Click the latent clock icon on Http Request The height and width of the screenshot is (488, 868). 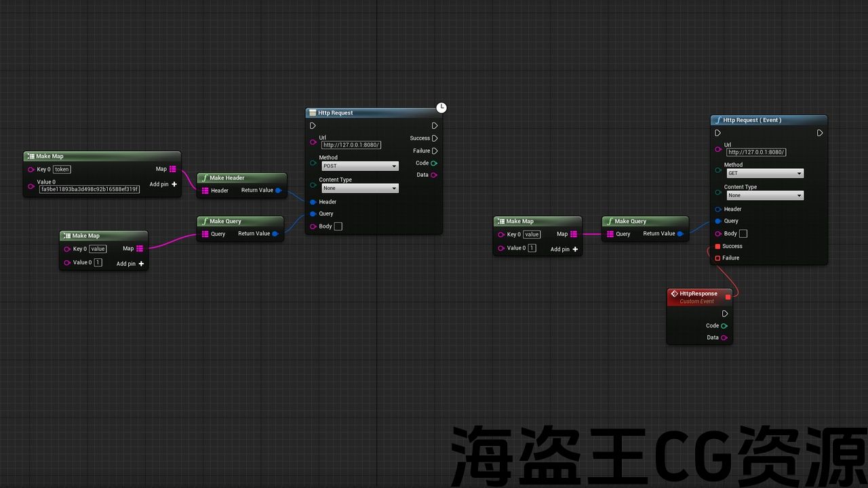point(441,108)
